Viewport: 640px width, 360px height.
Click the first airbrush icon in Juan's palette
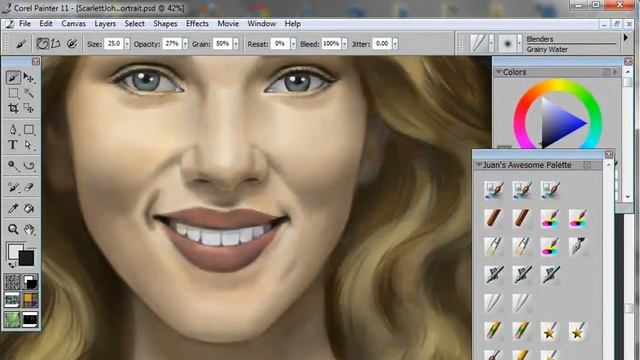coord(494,275)
